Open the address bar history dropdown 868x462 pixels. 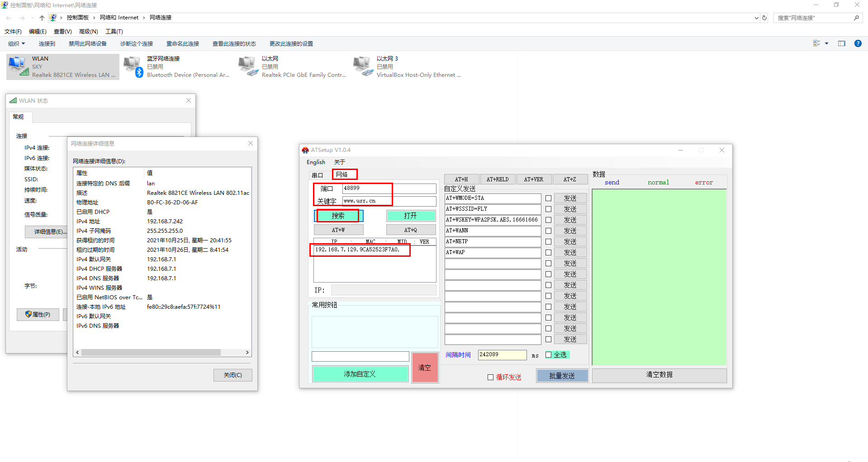pyautogui.click(x=756, y=18)
